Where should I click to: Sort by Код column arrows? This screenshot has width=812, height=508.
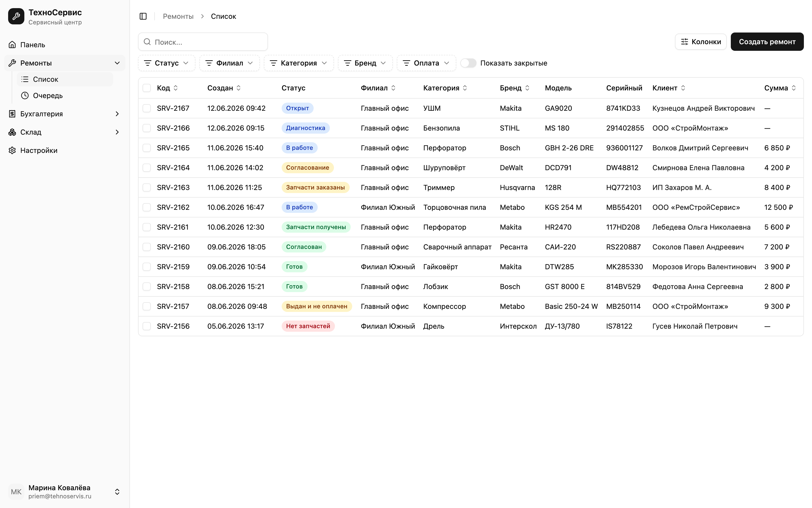coord(176,88)
